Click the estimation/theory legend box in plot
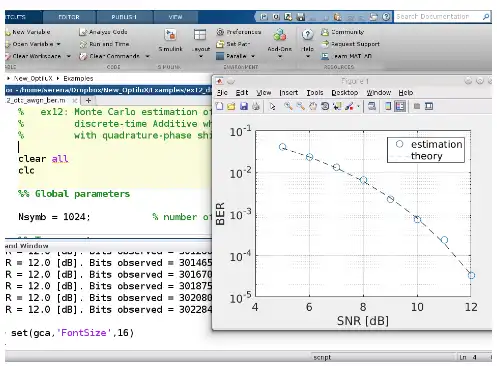This screenshot has width=497, height=366. coord(426,150)
